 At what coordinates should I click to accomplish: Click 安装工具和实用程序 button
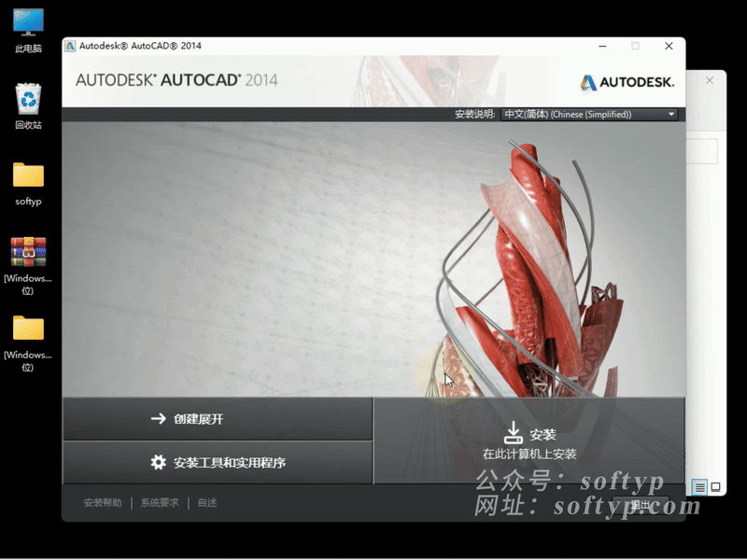pos(218,462)
